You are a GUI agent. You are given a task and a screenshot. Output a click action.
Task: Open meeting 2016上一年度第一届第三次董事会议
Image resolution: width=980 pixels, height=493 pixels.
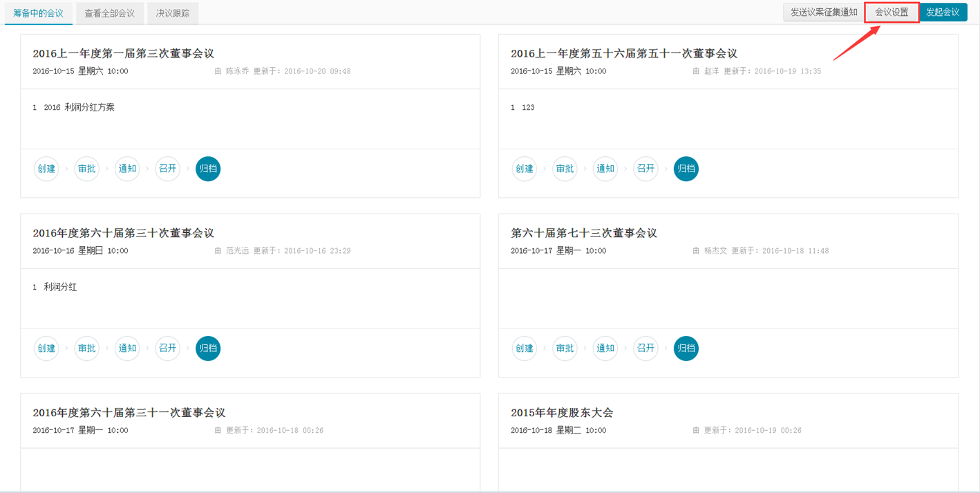pyautogui.click(x=123, y=53)
